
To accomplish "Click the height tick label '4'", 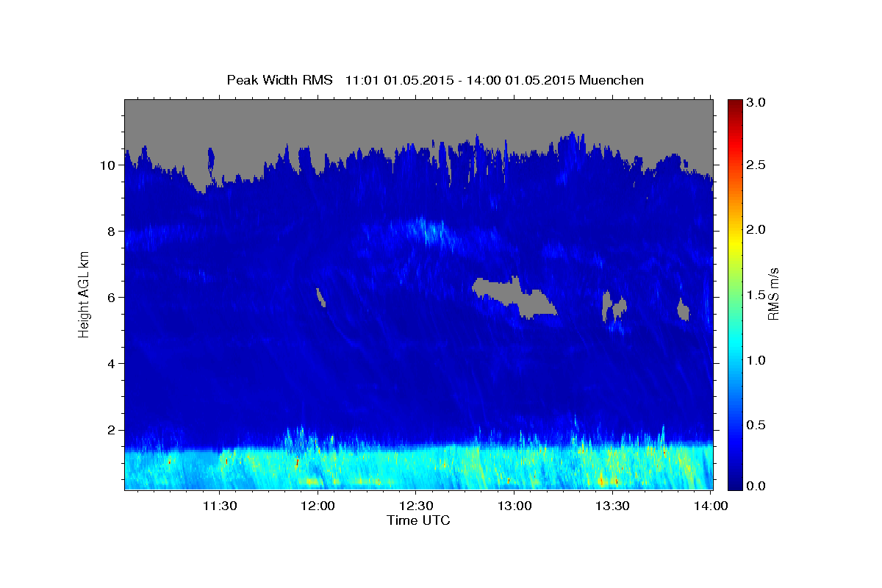I will pos(112,364).
